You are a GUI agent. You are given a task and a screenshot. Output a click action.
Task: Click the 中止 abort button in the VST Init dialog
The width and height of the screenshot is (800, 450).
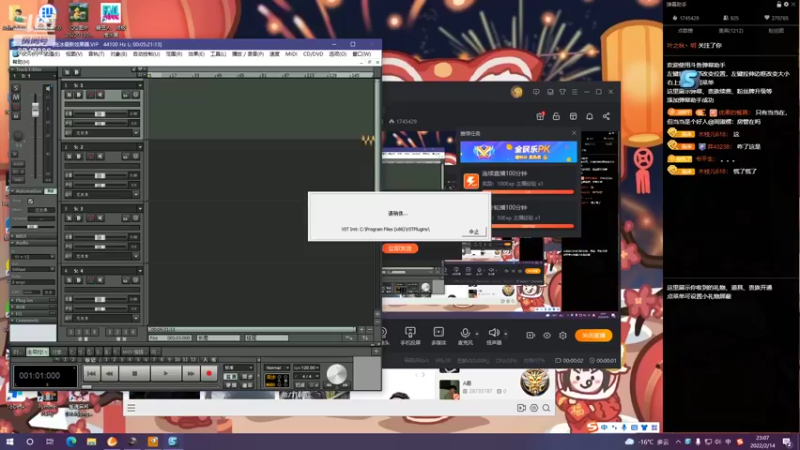click(x=473, y=232)
